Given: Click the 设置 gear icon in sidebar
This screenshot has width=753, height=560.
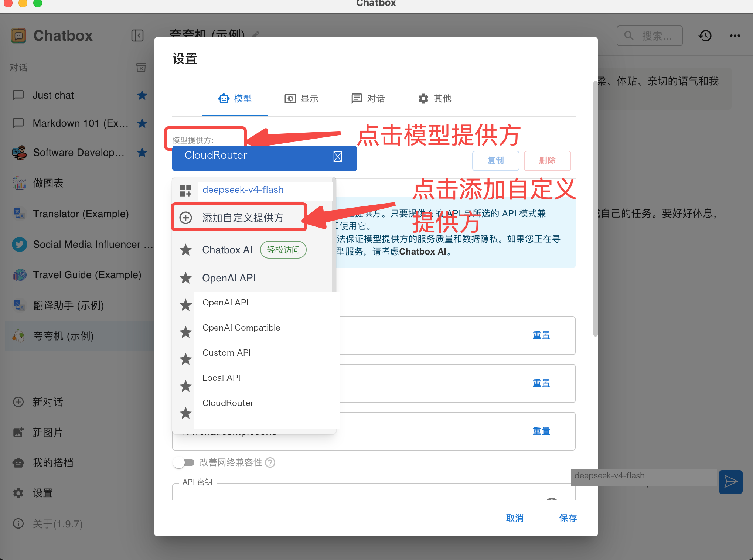Looking at the screenshot, I should (x=18, y=493).
